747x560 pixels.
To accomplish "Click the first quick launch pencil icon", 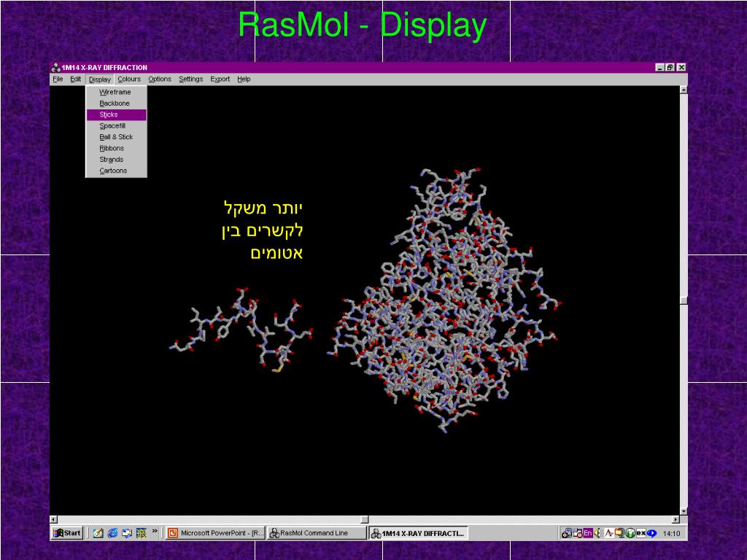I will (x=98, y=533).
